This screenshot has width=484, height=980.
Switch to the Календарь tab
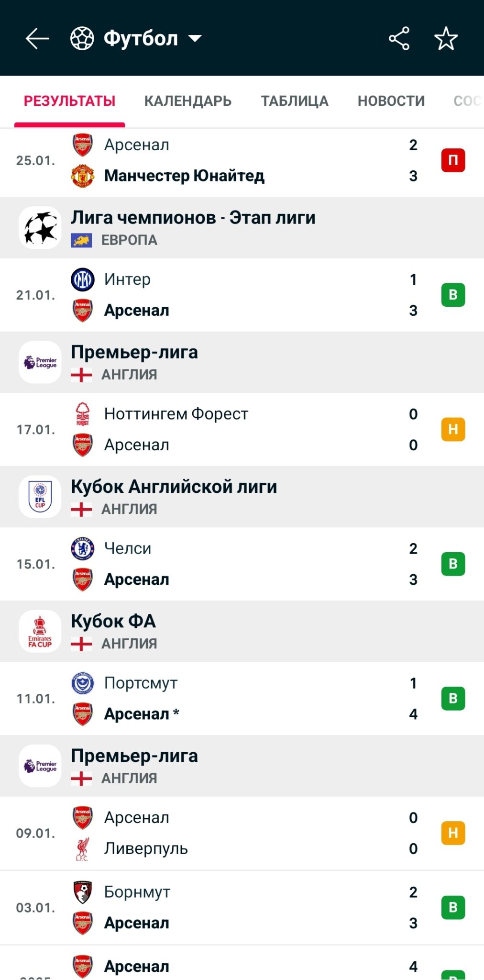point(187,101)
